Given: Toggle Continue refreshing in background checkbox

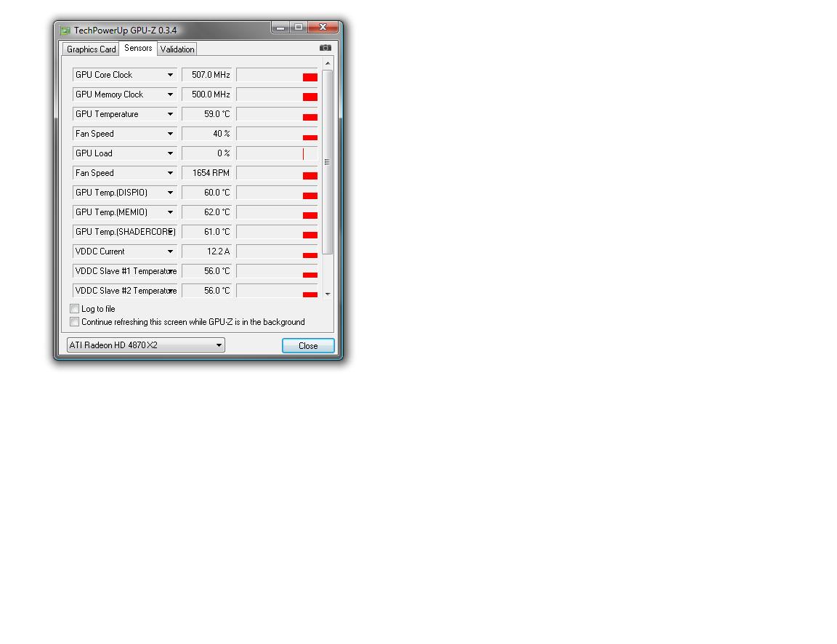Looking at the screenshot, I should pos(75,322).
